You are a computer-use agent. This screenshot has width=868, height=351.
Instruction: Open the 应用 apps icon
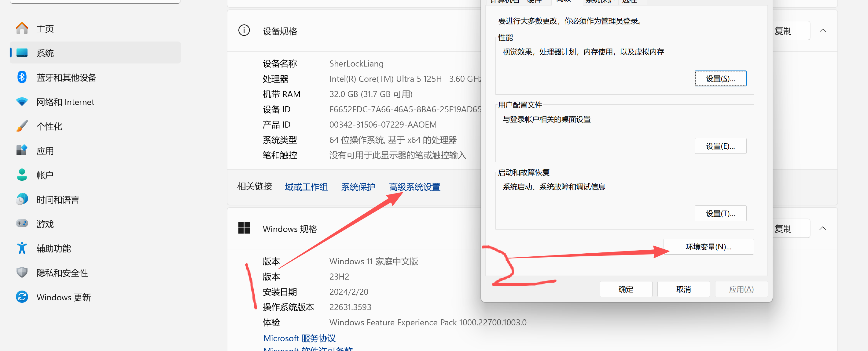pos(22,150)
